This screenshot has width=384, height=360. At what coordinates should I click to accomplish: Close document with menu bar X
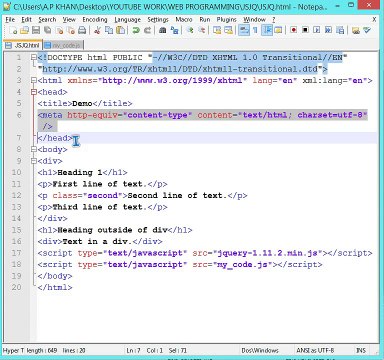pos(374,20)
